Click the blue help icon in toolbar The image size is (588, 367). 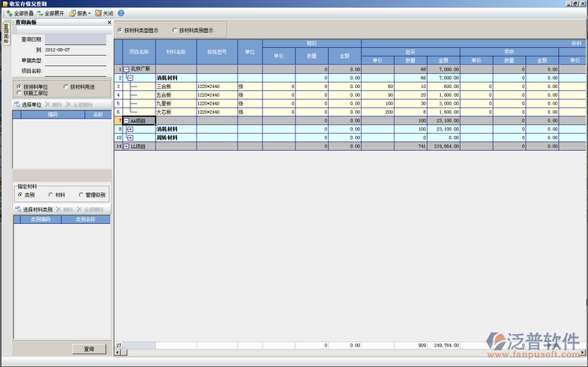[121, 13]
